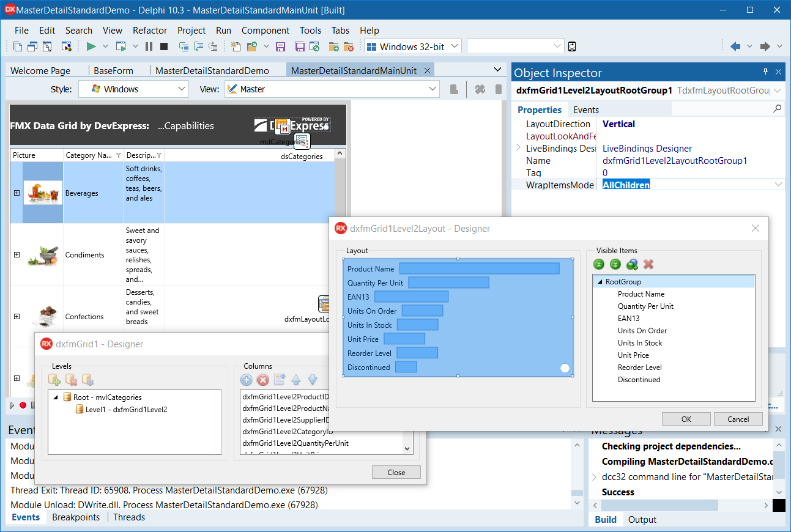
Task: Click Add Level icon in dxfmGrid1 Designer
Action: 54,380
